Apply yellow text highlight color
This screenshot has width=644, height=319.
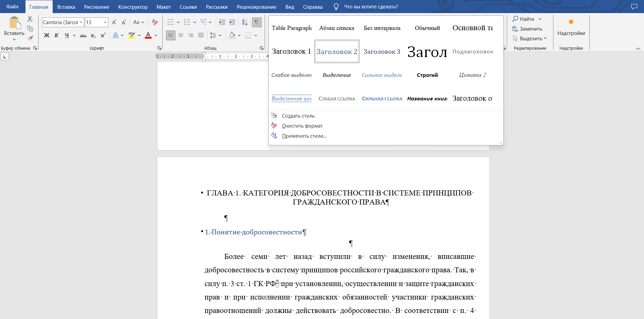tap(132, 35)
